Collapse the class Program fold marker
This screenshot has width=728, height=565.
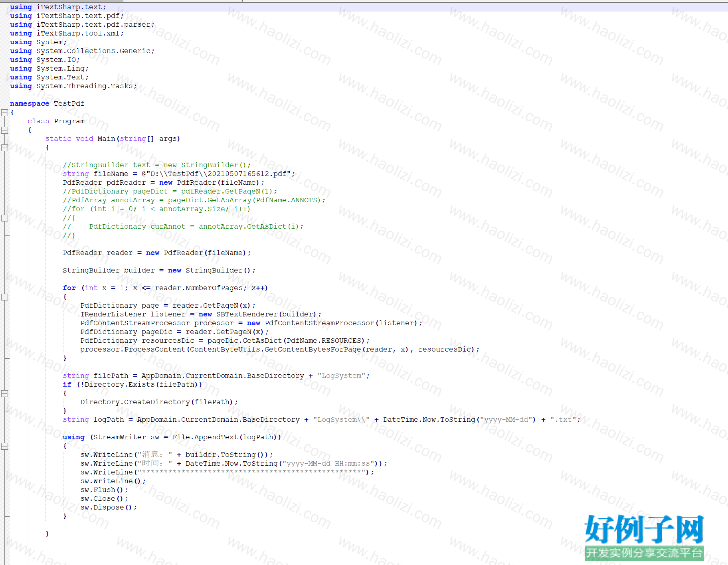(5, 130)
